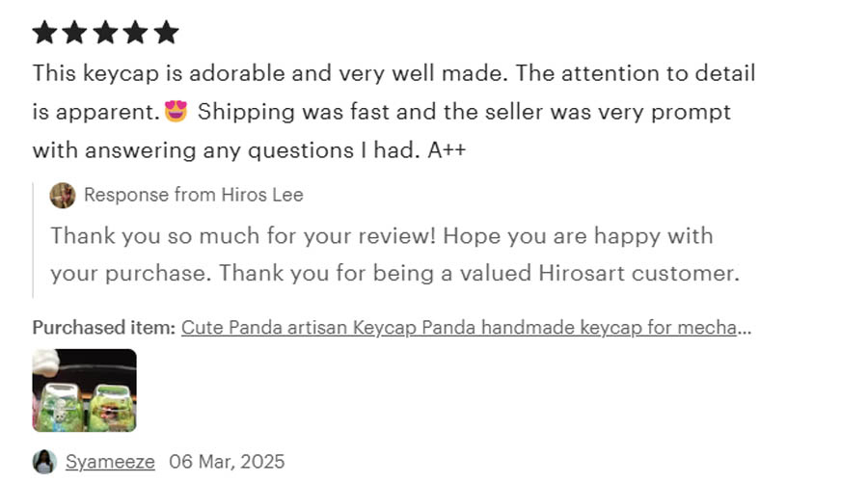Screen dimensions: 868x483
Task: Click the 'Purchased item:' label
Action: click(104, 328)
